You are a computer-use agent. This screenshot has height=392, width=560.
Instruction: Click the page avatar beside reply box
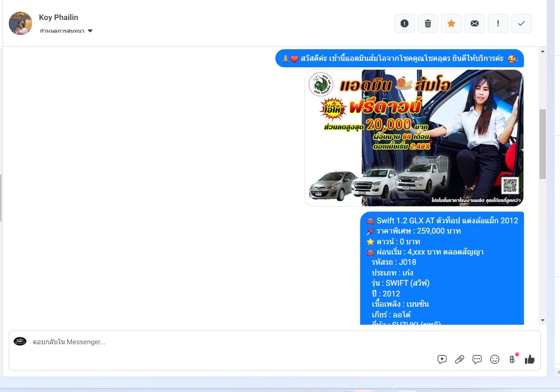pos(20,341)
